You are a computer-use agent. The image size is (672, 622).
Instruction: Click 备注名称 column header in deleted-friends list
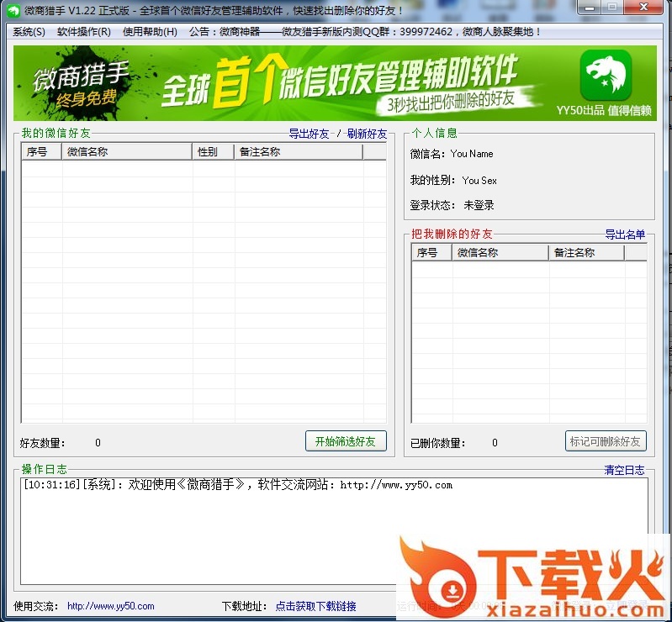click(x=587, y=252)
